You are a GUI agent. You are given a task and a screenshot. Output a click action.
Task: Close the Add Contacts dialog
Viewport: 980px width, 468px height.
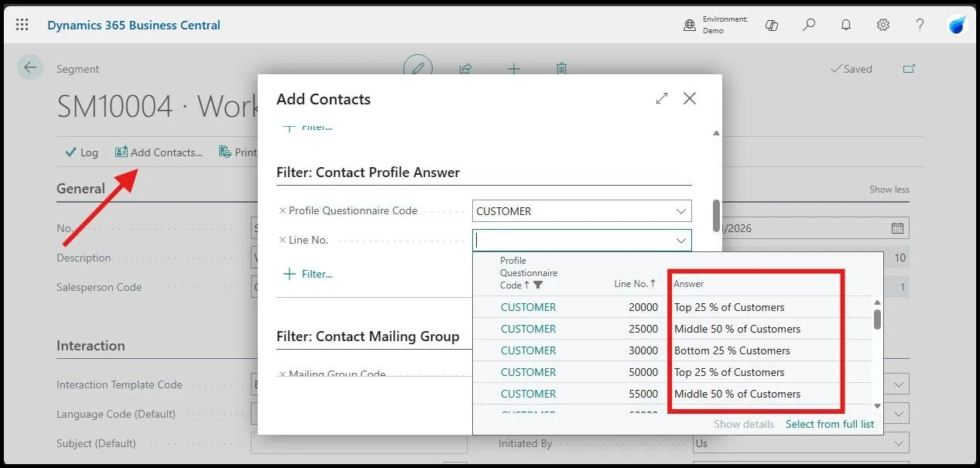click(690, 98)
